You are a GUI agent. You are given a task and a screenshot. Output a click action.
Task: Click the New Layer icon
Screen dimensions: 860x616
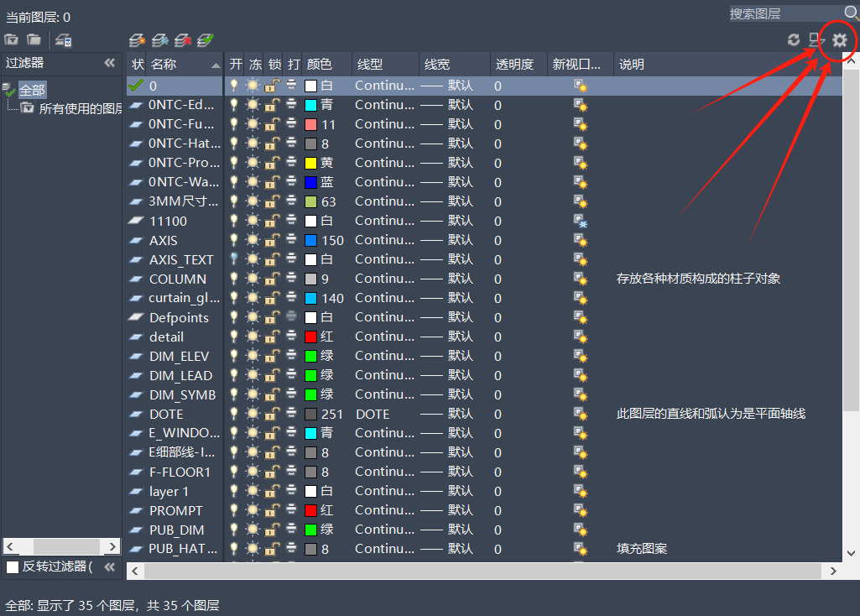point(137,39)
